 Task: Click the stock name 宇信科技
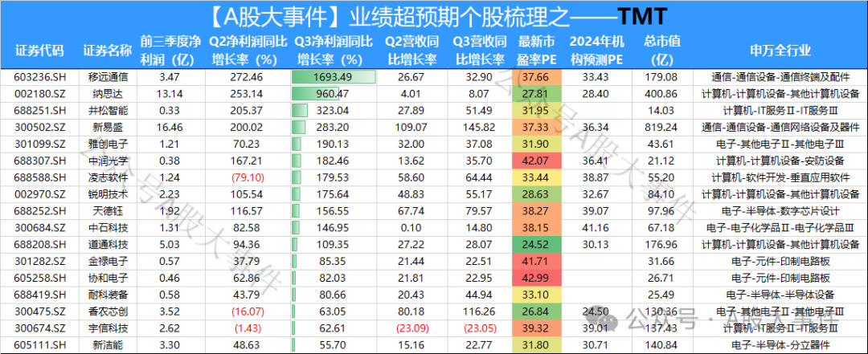pyautogui.click(x=108, y=328)
